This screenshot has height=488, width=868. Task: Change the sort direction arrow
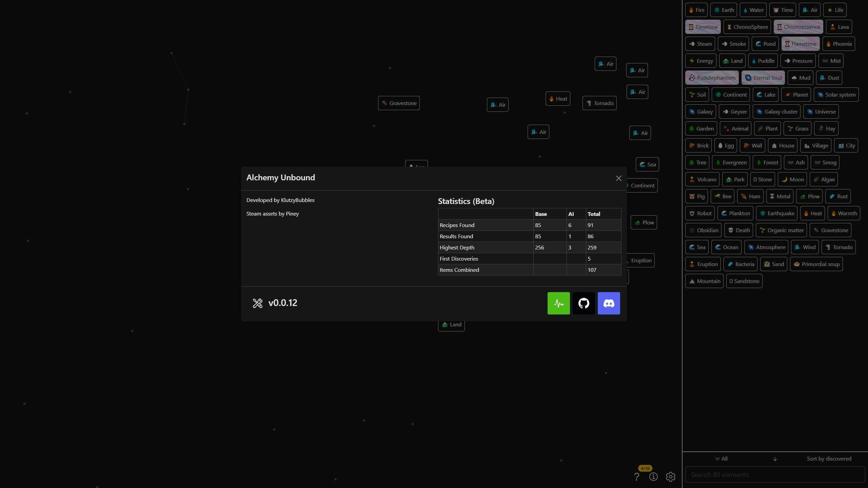tap(775, 459)
